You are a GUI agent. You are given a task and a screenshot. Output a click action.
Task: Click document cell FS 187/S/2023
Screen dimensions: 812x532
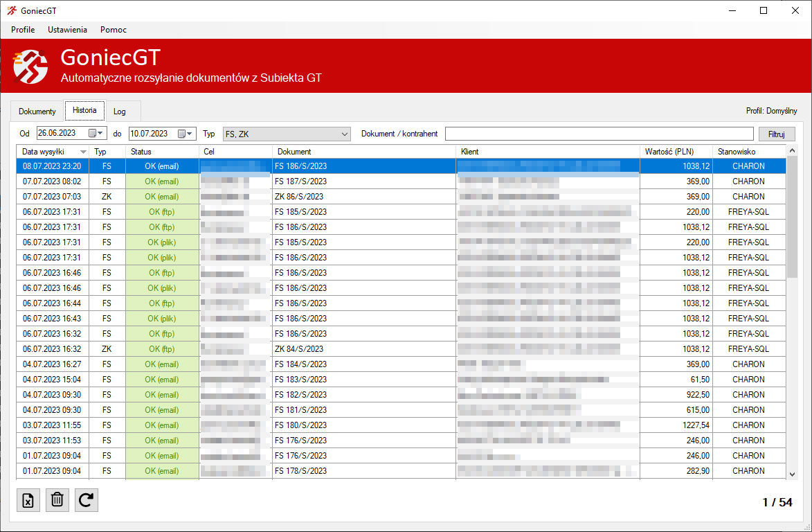point(364,181)
